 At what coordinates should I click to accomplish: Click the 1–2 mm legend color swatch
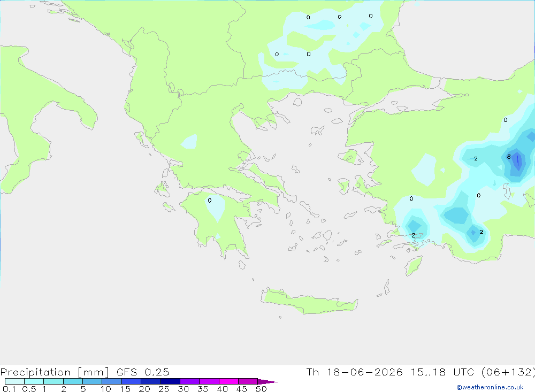pyautogui.click(x=53, y=381)
